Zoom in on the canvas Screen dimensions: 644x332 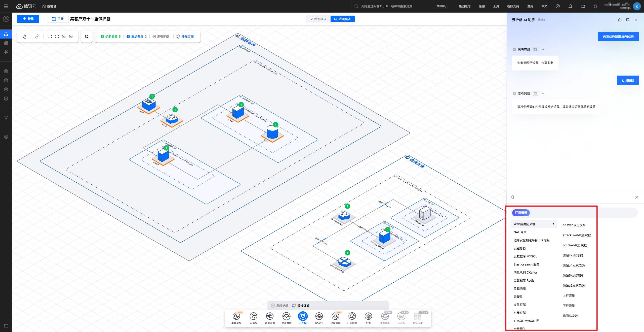click(x=71, y=37)
